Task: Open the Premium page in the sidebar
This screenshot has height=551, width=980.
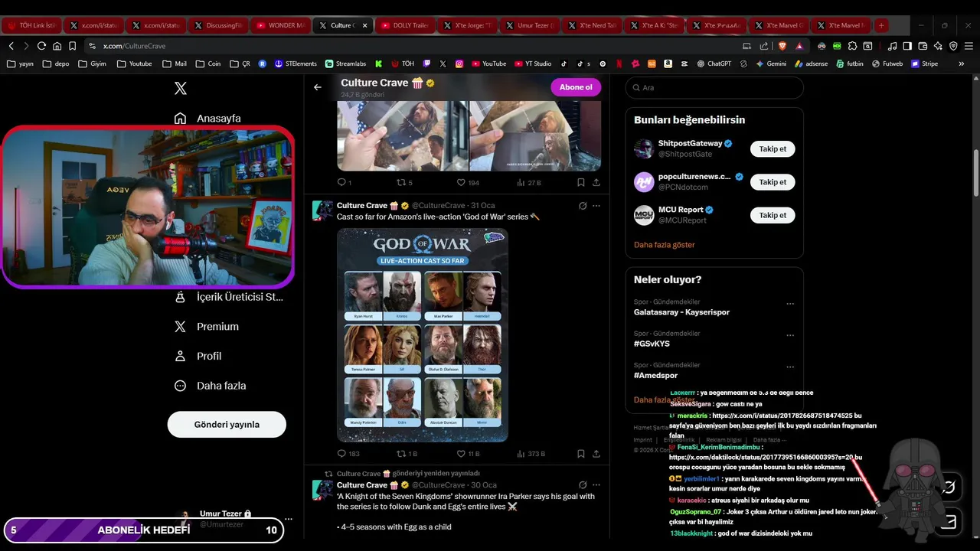Action: click(206, 327)
